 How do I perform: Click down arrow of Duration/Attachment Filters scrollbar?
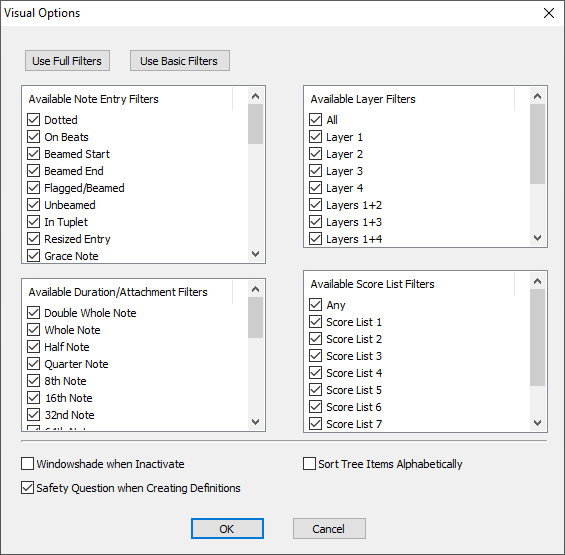coord(255,422)
